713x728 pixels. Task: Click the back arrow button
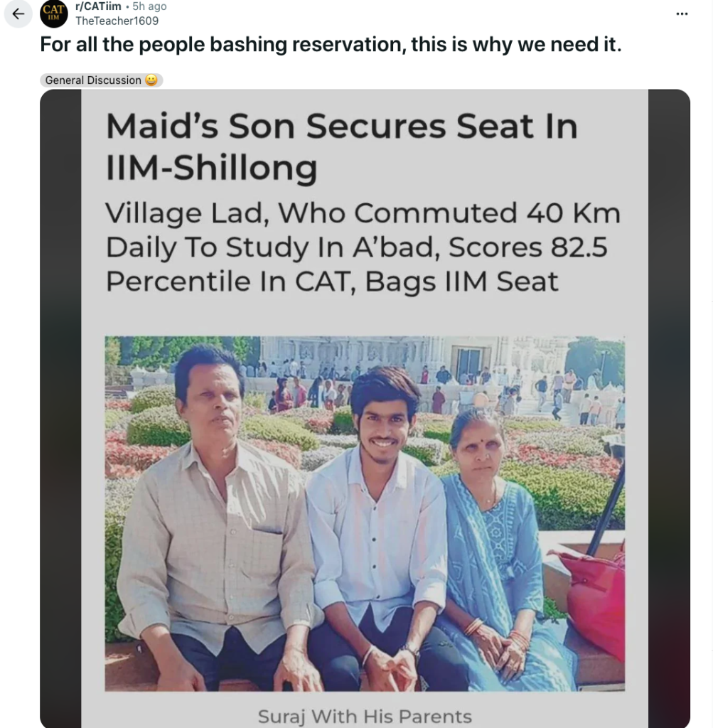(18, 14)
